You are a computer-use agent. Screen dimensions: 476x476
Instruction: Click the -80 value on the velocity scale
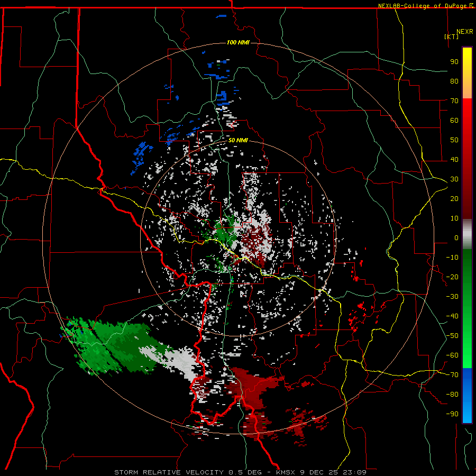[x=452, y=395]
